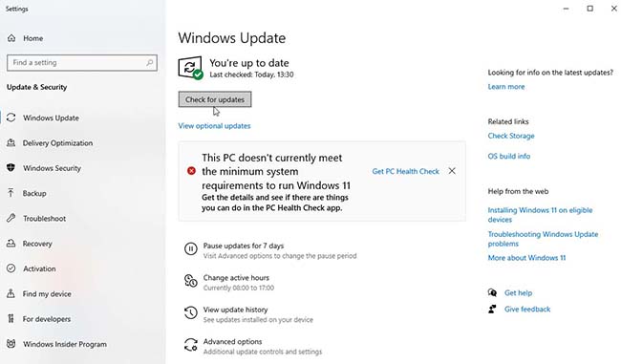Image resolution: width=621 pixels, height=364 pixels.
Task: Click the Get help chat bubble icon
Action: tap(492, 292)
